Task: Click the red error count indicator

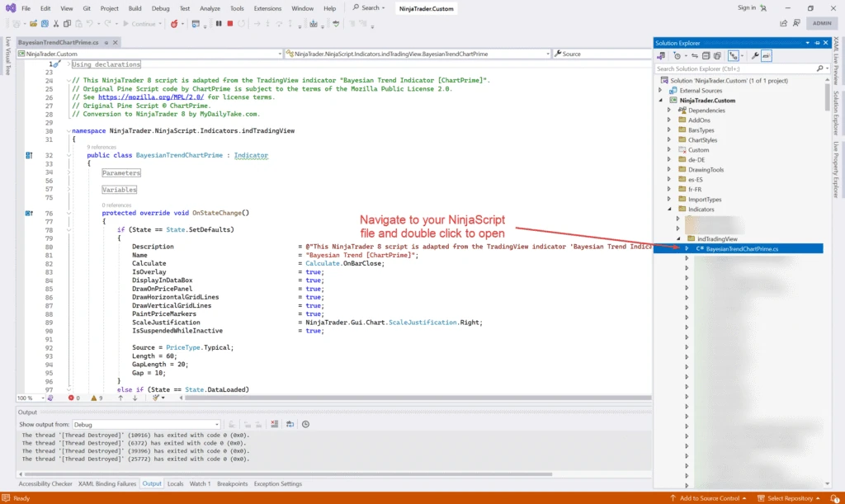Action: click(x=73, y=398)
